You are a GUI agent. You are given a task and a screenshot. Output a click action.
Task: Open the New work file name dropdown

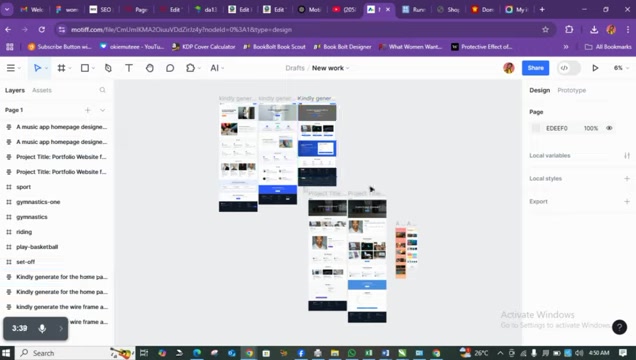click(x=330, y=68)
